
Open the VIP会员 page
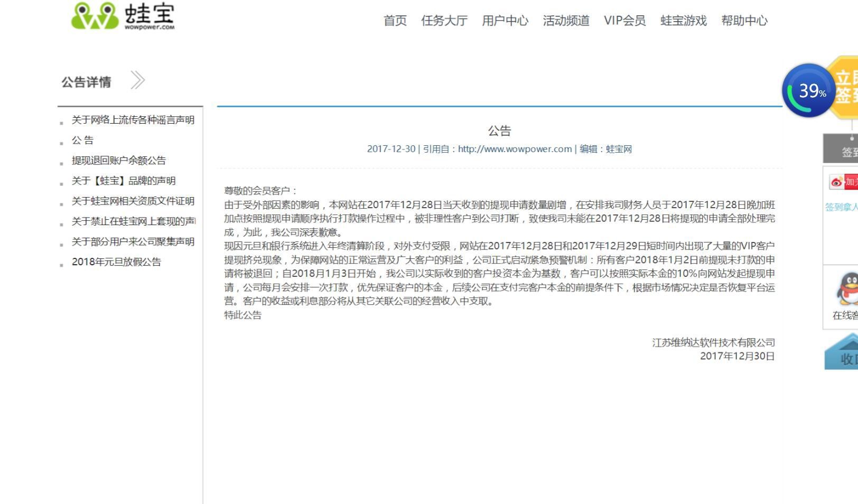pos(624,21)
